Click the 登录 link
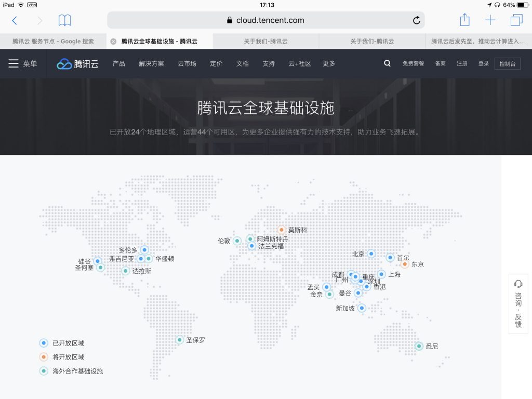This screenshot has width=532, height=399. 484,63
